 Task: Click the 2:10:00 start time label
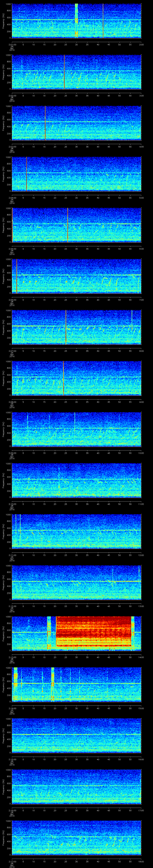[x=12, y=504]
